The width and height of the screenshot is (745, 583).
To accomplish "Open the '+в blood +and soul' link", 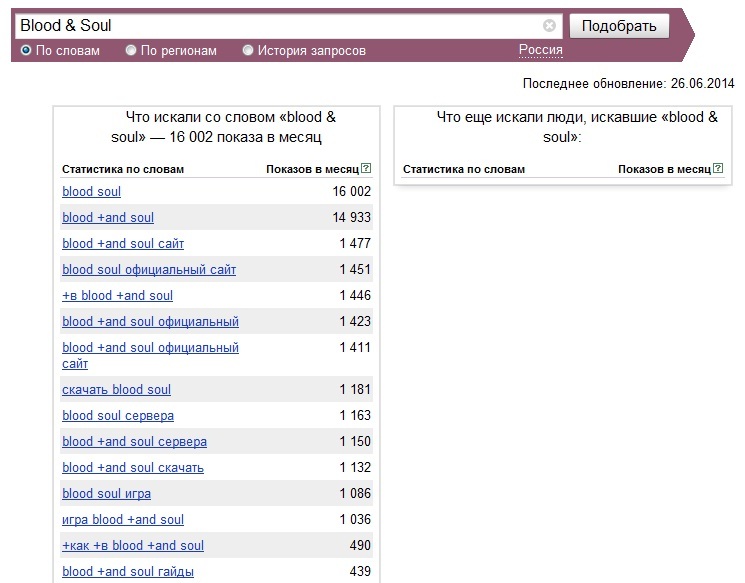I will click(117, 296).
